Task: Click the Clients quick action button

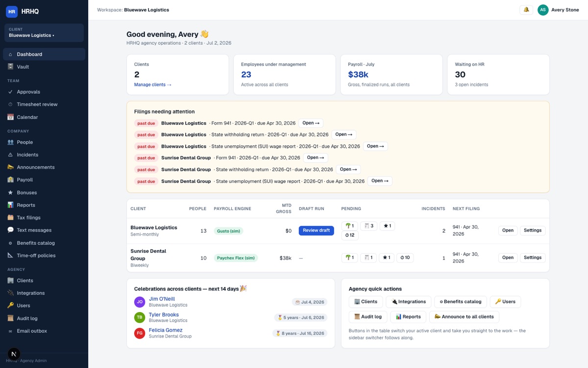Action: pos(366,302)
